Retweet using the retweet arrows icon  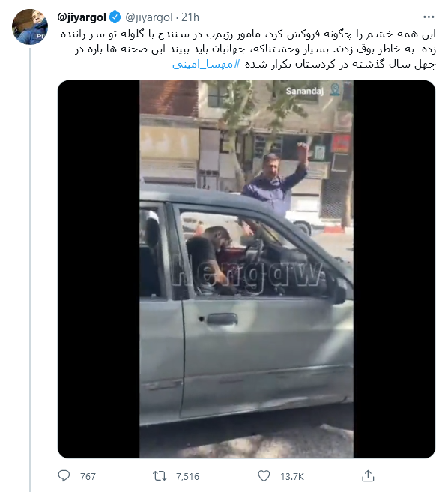160,476
